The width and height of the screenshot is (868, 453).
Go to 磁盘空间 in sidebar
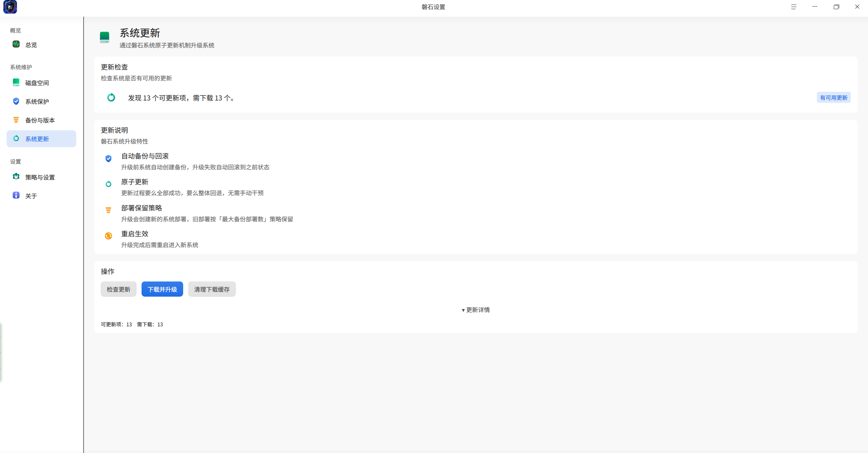tap(41, 83)
